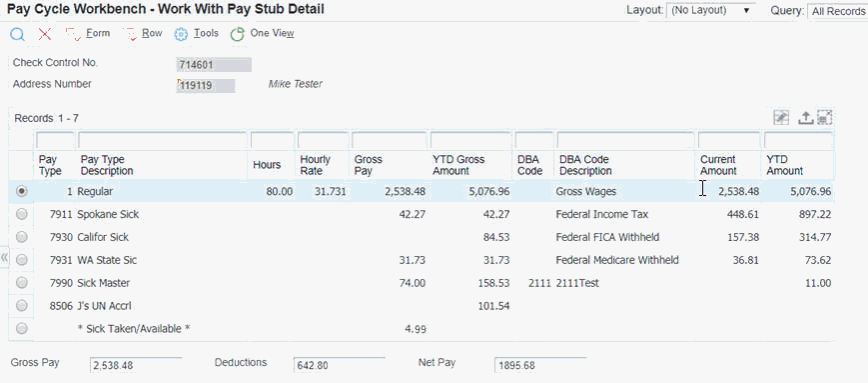This screenshot has width=868, height=383.
Task: Select the J's UN Accrl row radio
Action: coord(22,305)
